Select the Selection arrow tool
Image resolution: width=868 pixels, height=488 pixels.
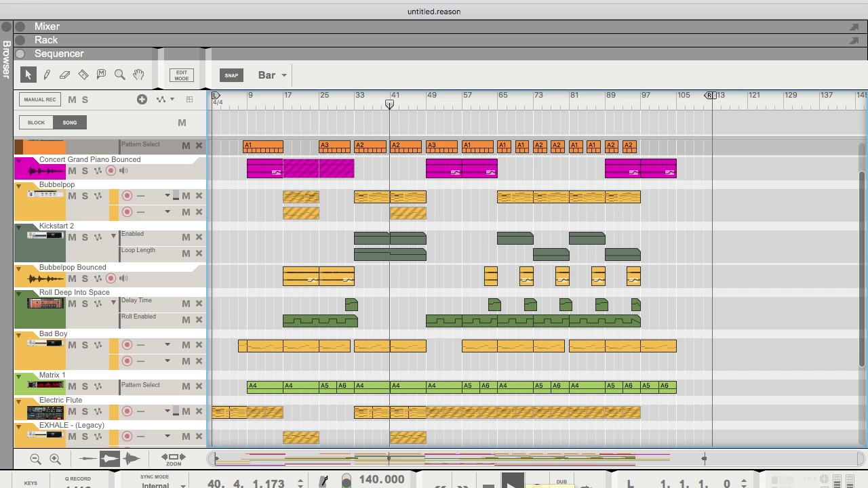(28, 75)
